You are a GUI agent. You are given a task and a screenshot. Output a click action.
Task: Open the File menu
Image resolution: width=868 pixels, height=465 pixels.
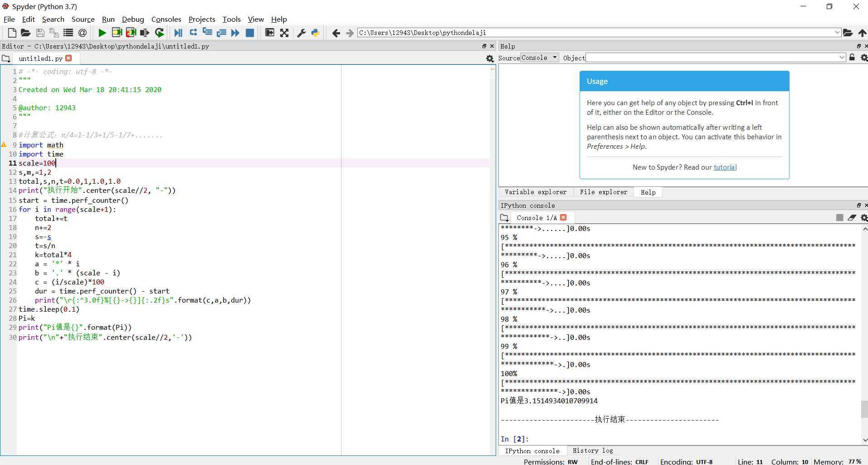click(x=9, y=19)
